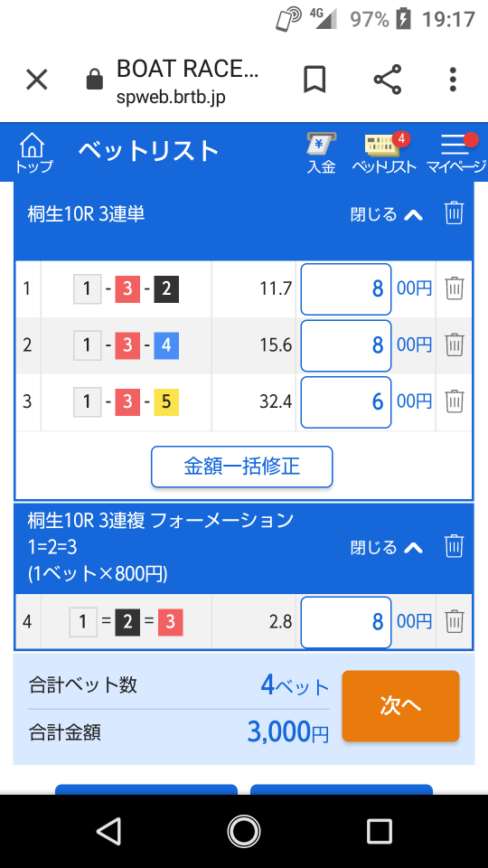Tap the orange 次へ button
Image resolution: width=488 pixels, height=868 pixels.
click(x=400, y=706)
